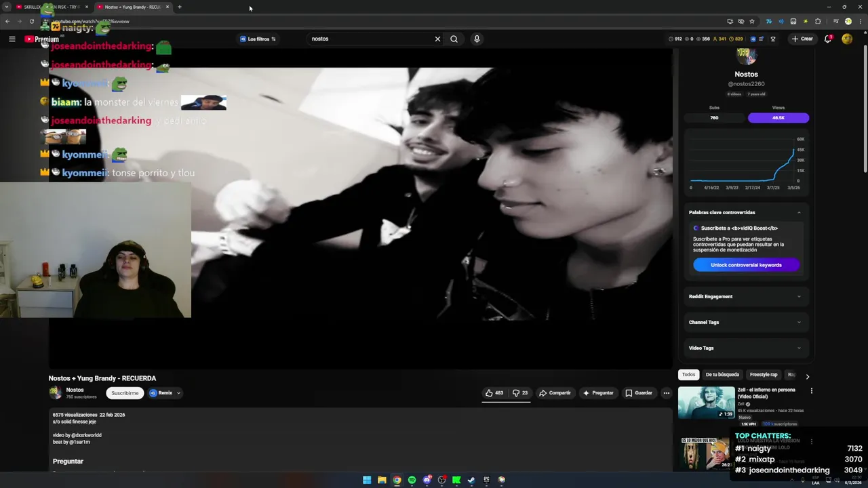Open the Zell video thumbnail
Image resolution: width=868 pixels, height=488 pixels.
coord(706,403)
